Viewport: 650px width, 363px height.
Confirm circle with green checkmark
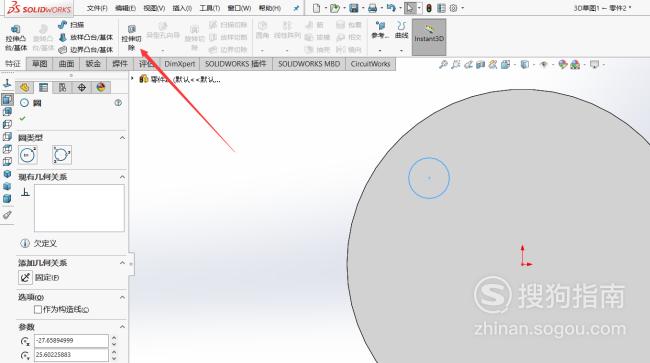pos(22,118)
